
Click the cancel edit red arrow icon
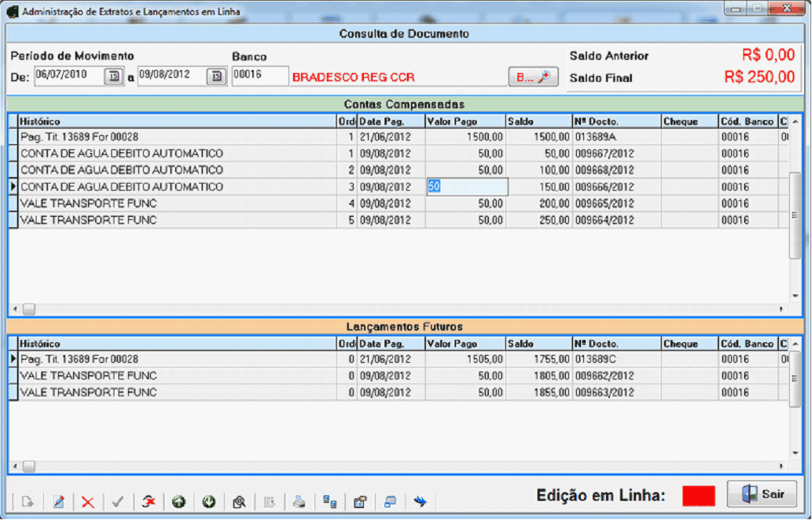click(149, 501)
